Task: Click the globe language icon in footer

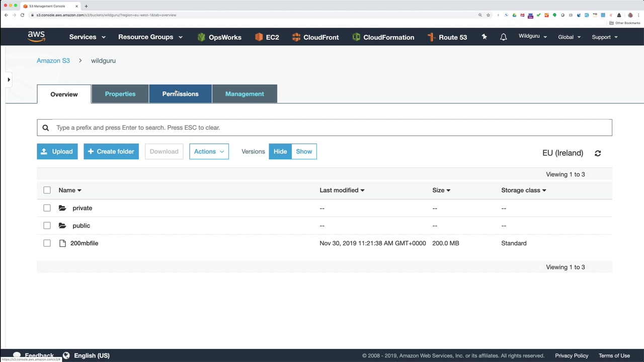Action: click(x=66, y=355)
